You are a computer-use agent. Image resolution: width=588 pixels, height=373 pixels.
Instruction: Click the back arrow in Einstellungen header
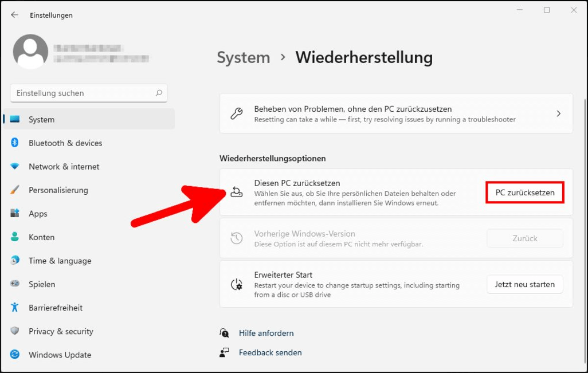15,15
